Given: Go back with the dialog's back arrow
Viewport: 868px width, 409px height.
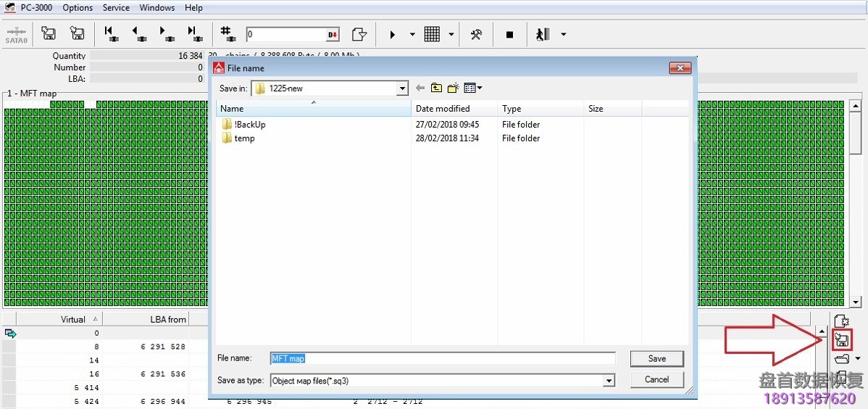Looking at the screenshot, I should tap(420, 88).
